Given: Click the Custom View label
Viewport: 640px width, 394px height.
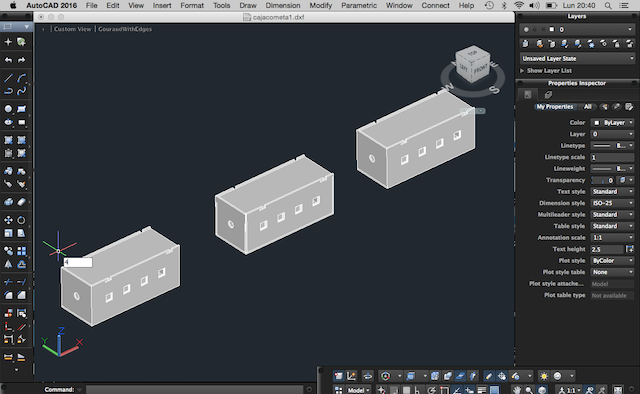Looking at the screenshot, I should click(73, 29).
